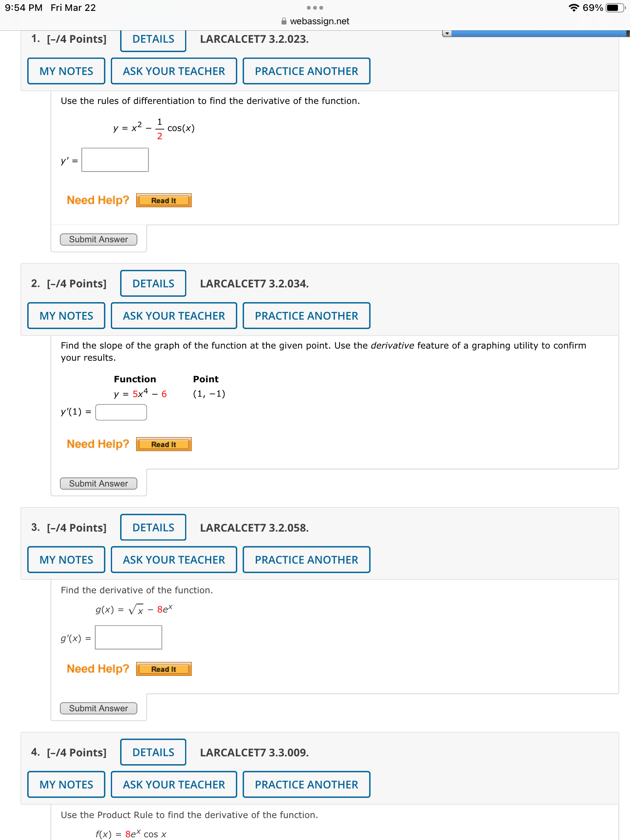Screen dimensions: 630x840
Task: Click the blue progress bar at top right
Action: coord(539,33)
